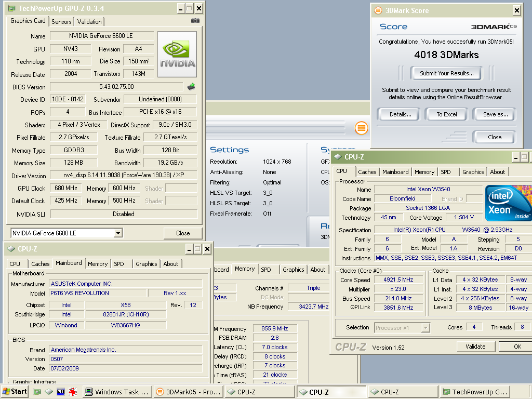The height and width of the screenshot is (399, 532).
Task: Click the GPU-Z title bar chip icon
Action: coord(12,8)
